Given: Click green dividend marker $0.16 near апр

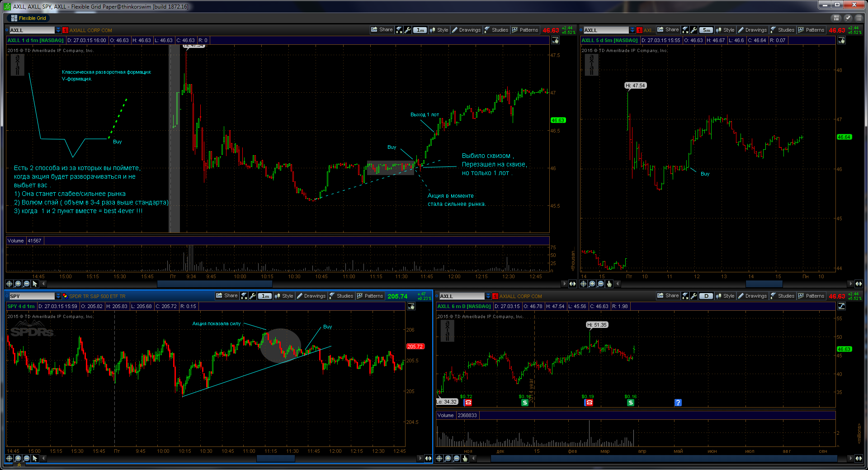Looking at the screenshot, I should pos(631,403).
